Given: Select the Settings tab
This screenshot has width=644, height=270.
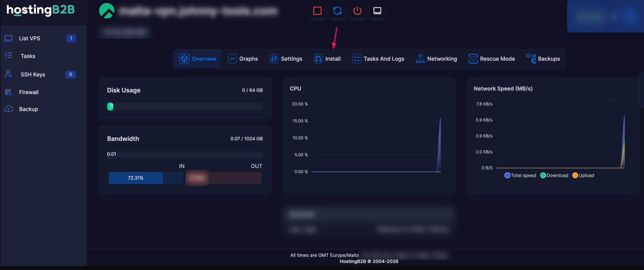Looking at the screenshot, I should pos(286,59).
